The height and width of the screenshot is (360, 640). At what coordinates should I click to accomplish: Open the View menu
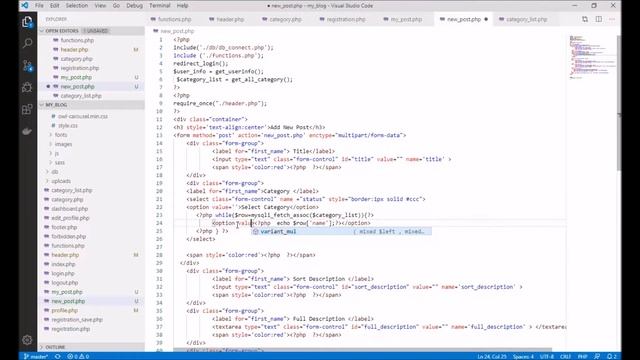tap(100, 6)
